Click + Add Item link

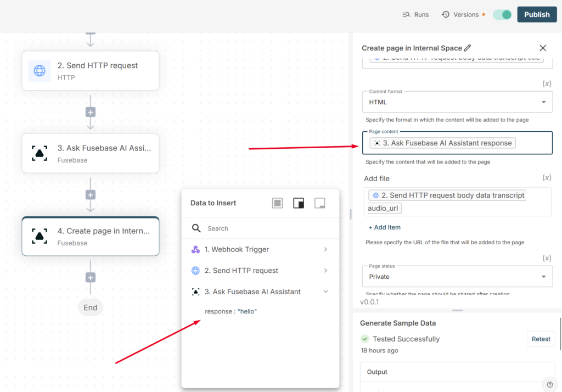pyautogui.click(x=385, y=227)
